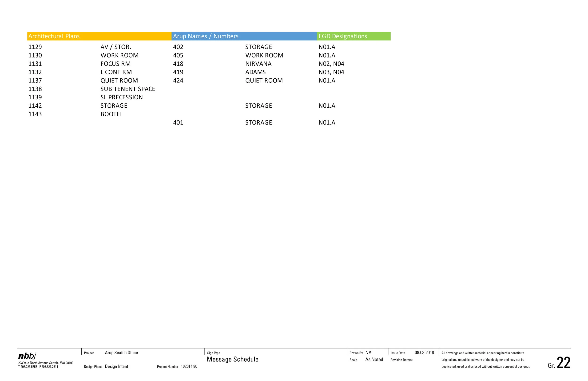Viewport: 588px width, 381px height.
Task: Select the "Design Phase" label
Action: point(93,367)
